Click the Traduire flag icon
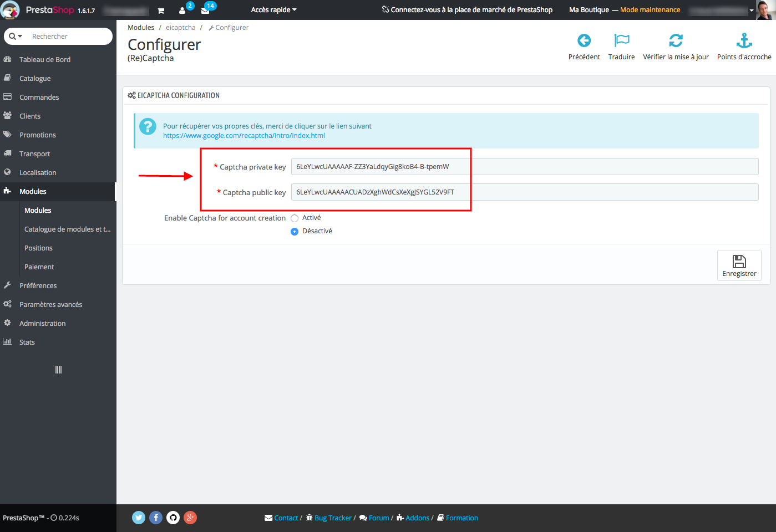The width and height of the screenshot is (776, 532). (x=621, y=40)
